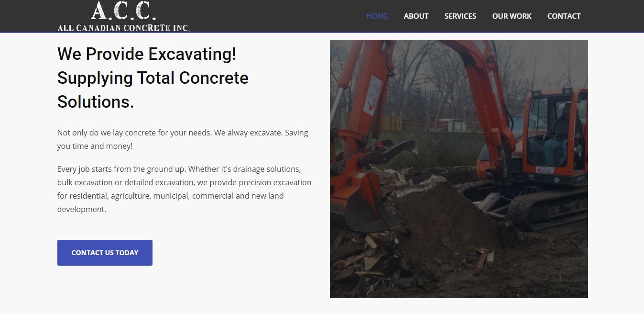The height and width of the screenshot is (314, 644).
Task: Open the CONTACT page from navbar
Action: point(564,16)
